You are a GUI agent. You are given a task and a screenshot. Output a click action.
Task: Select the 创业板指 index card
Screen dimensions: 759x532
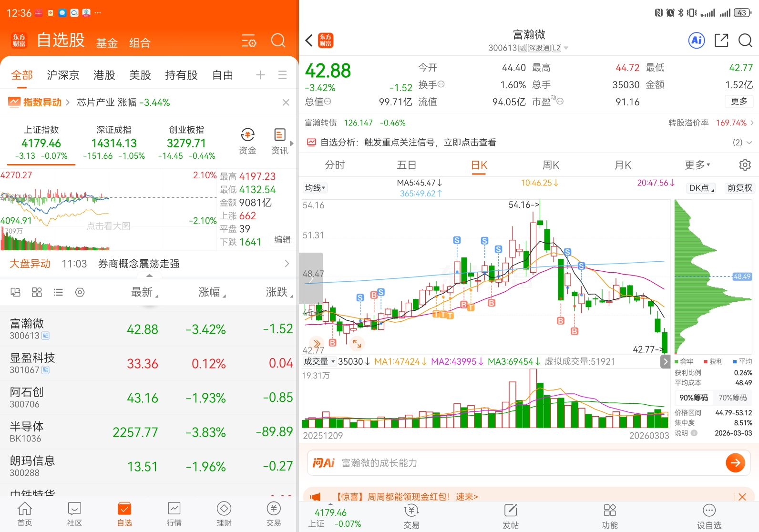coord(186,143)
